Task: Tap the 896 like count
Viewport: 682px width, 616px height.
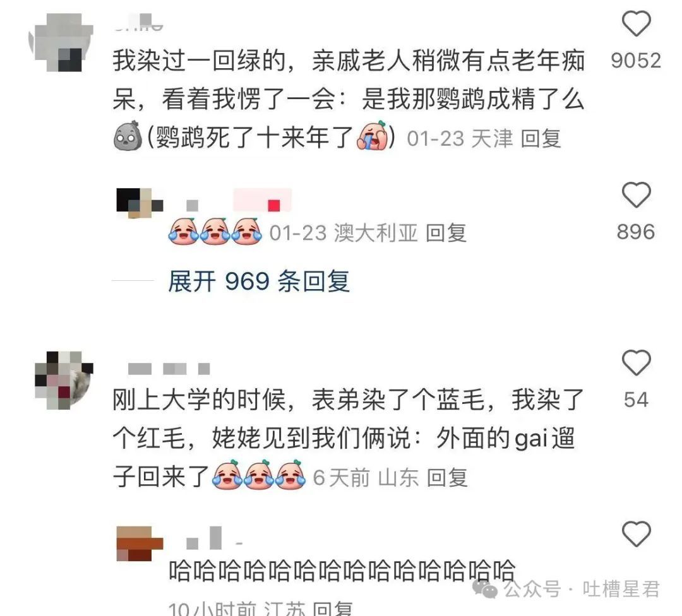Action: pos(636,232)
